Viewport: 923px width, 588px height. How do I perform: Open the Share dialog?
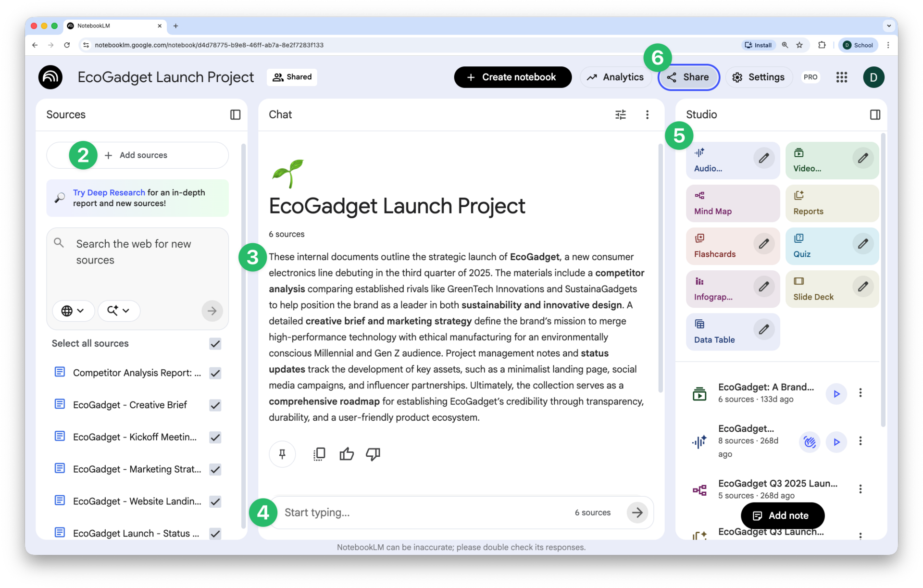coord(688,77)
